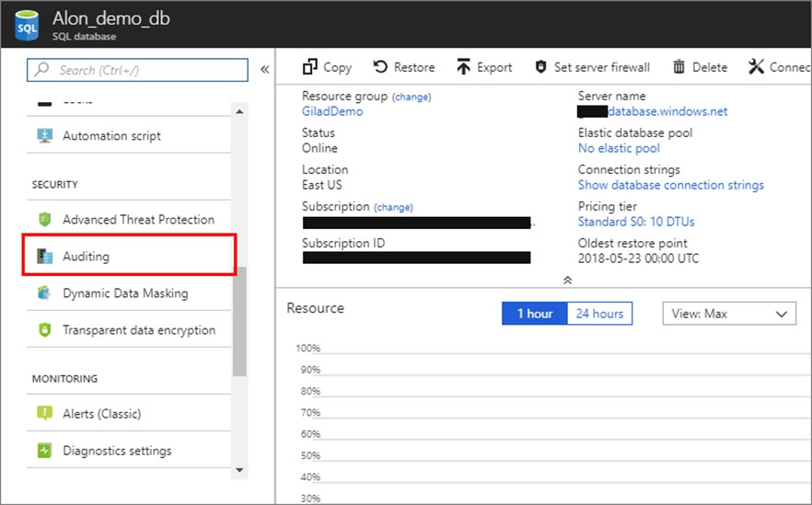
Task: Click the sidebar scroll up arrow
Action: (239, 111)
